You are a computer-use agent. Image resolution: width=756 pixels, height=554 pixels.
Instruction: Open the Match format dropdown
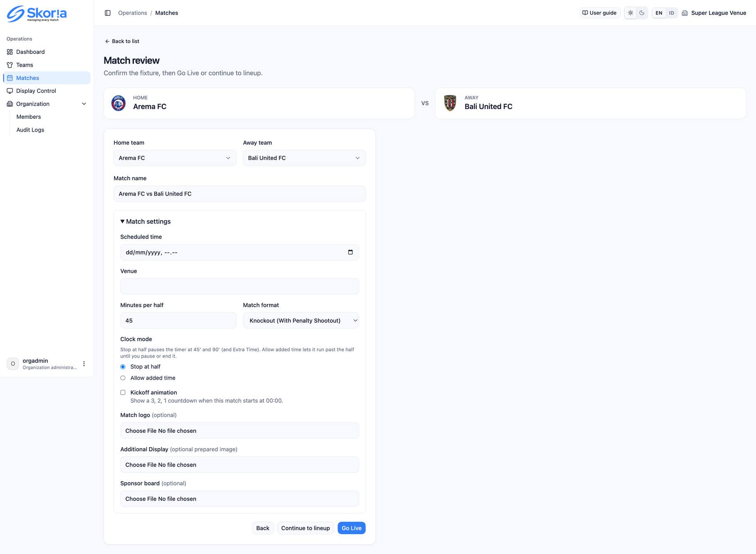[301, 321]
